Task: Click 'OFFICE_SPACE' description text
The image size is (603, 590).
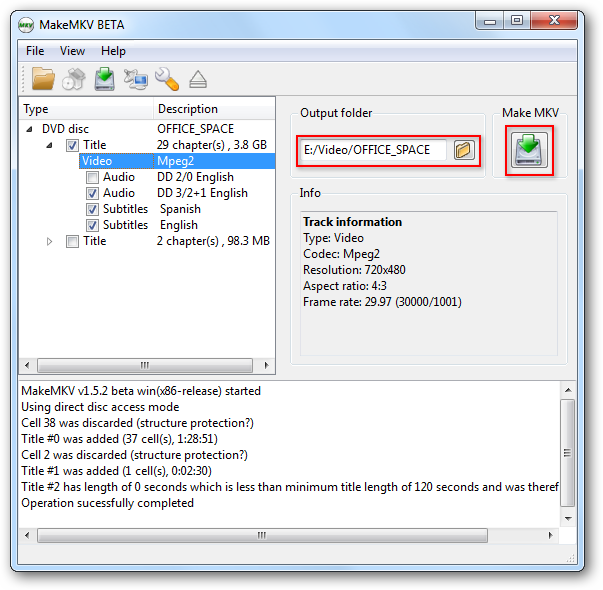Action: 195,129
